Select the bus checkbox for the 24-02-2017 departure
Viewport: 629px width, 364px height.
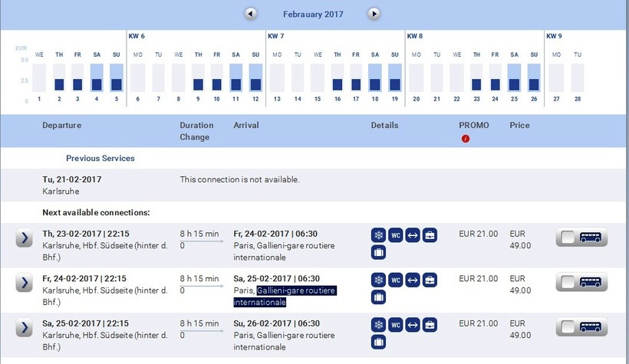point(568,282)
